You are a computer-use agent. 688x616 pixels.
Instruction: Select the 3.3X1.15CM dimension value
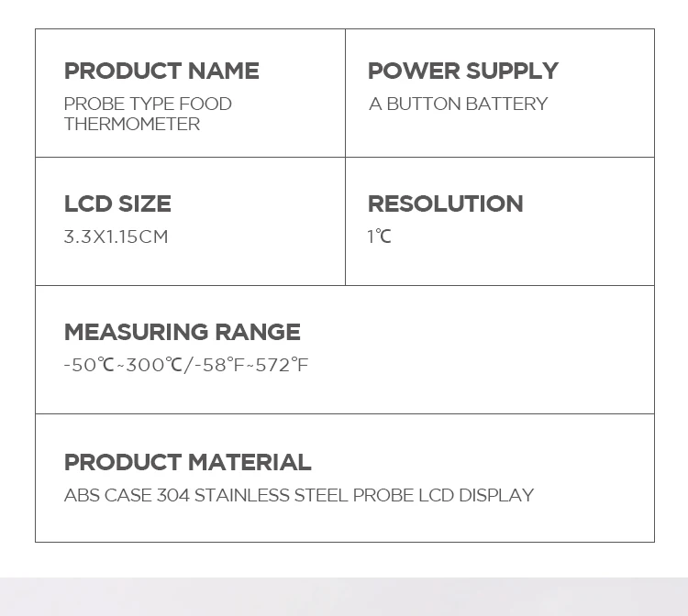[116, 236]
